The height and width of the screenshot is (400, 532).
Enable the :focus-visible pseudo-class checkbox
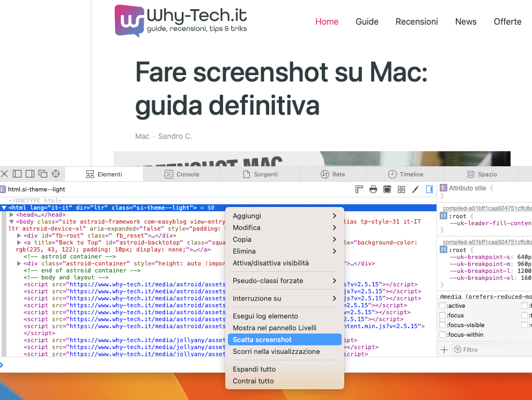click(x=442, y=325)
